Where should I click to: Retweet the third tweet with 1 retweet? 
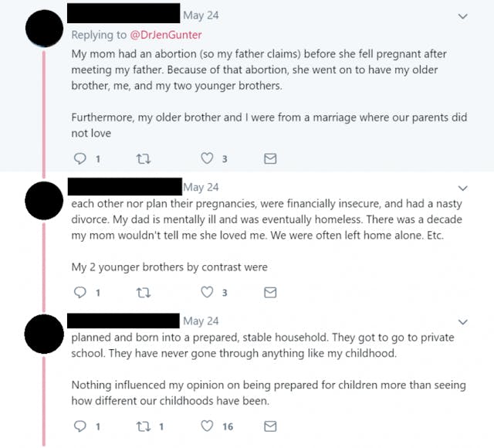coord(144,426)
